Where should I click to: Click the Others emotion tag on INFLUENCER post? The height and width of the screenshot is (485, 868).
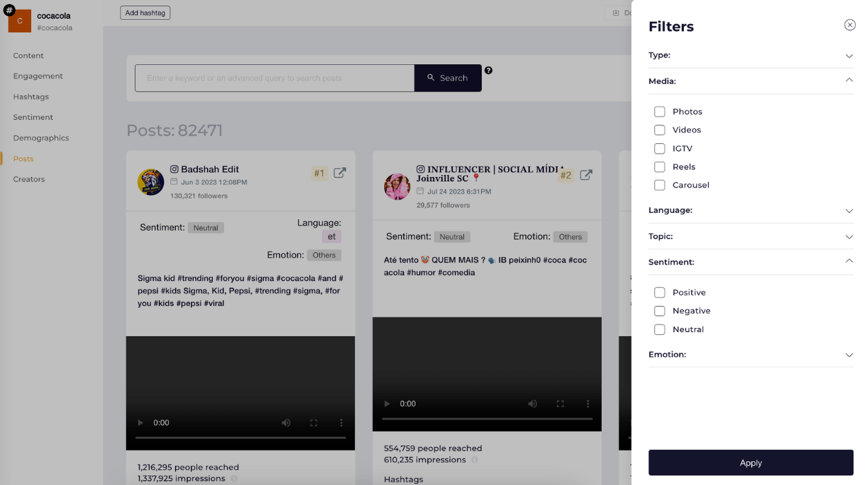coord(570,237)
